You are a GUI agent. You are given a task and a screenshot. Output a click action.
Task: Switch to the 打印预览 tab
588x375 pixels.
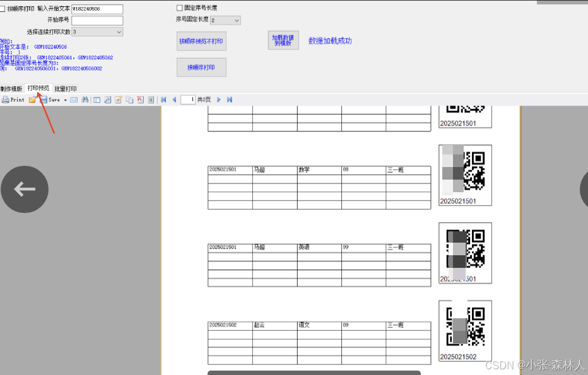point(38,88)
